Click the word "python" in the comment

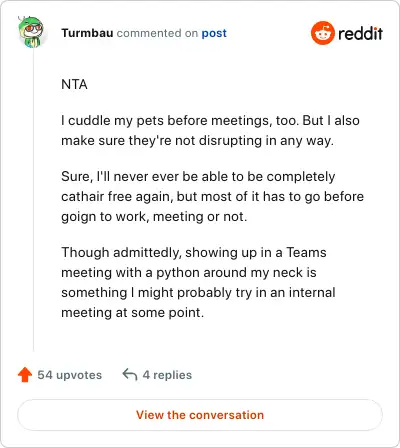pos(178,273)
